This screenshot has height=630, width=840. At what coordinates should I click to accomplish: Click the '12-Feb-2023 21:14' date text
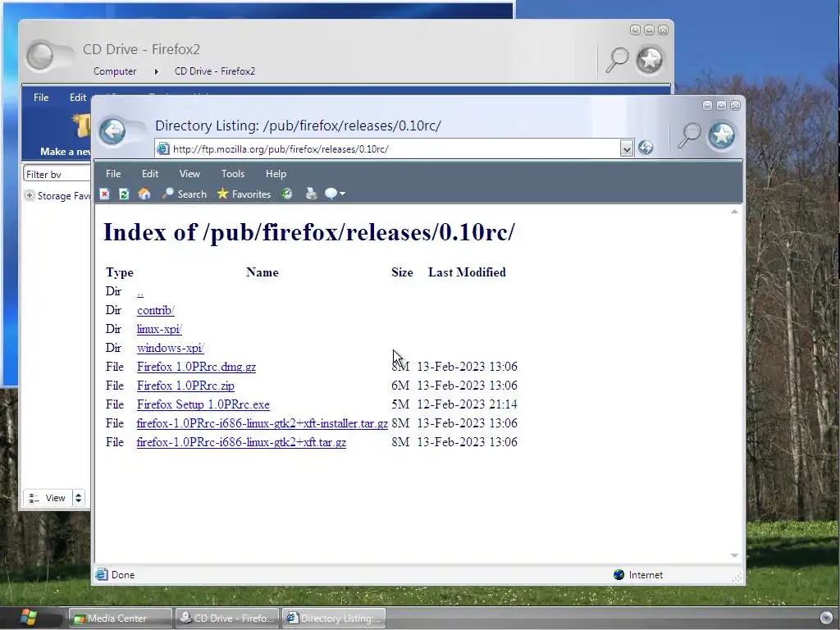(467, 404)
